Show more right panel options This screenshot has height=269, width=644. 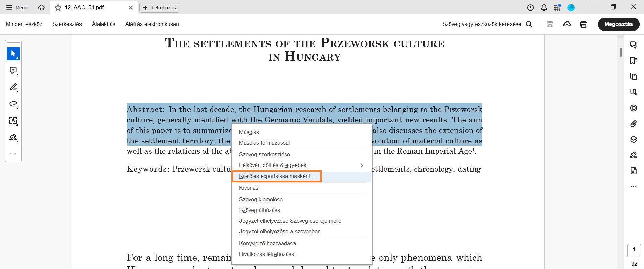tap(634, 187)
